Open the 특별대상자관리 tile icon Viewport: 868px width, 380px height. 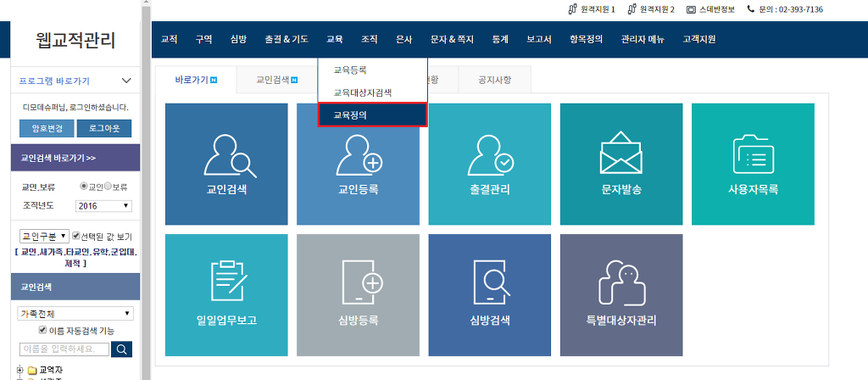621,283
